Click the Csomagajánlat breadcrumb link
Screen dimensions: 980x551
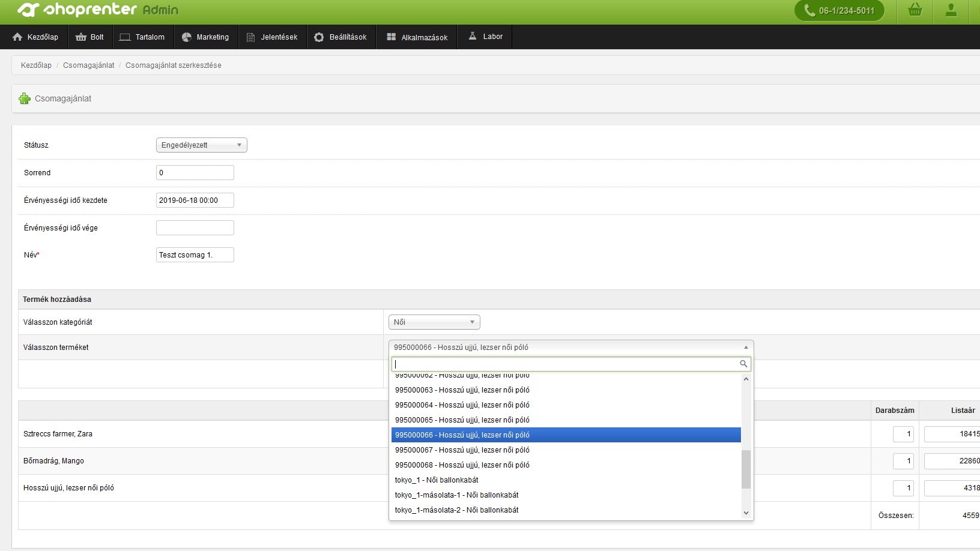pos(88,65)
